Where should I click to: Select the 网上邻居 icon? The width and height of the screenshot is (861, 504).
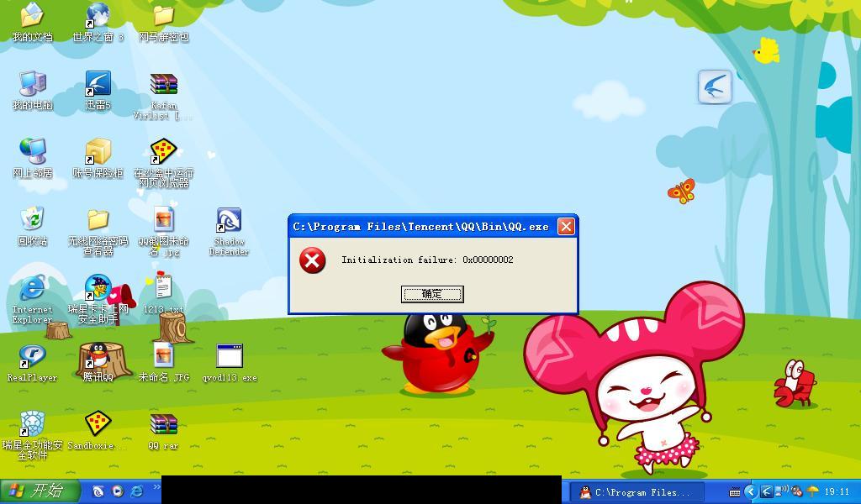[x=33, y=159]
